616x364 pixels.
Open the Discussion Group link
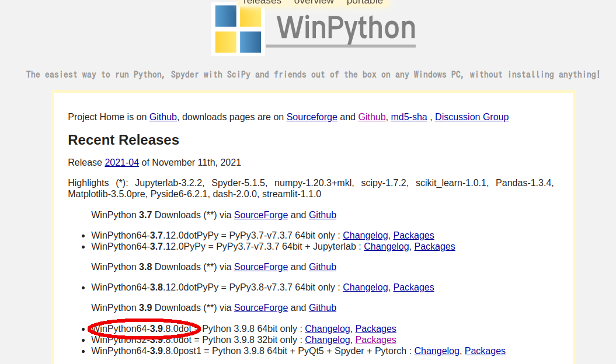pos(472,117)
